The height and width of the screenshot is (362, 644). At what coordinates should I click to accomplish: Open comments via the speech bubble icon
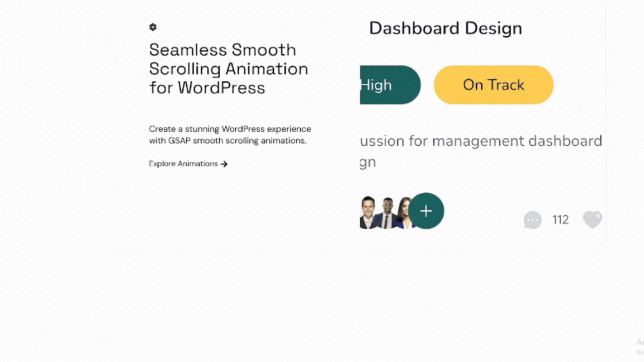coord(532,220)
